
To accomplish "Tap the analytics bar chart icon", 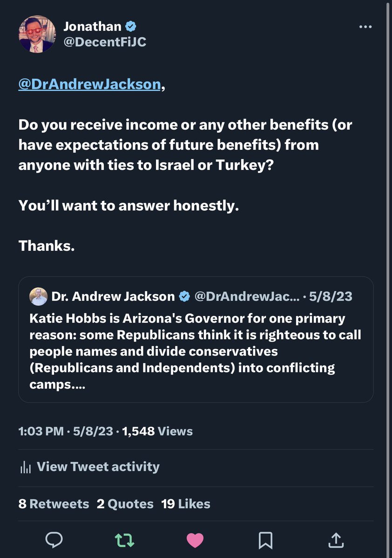I will (25, 467).
